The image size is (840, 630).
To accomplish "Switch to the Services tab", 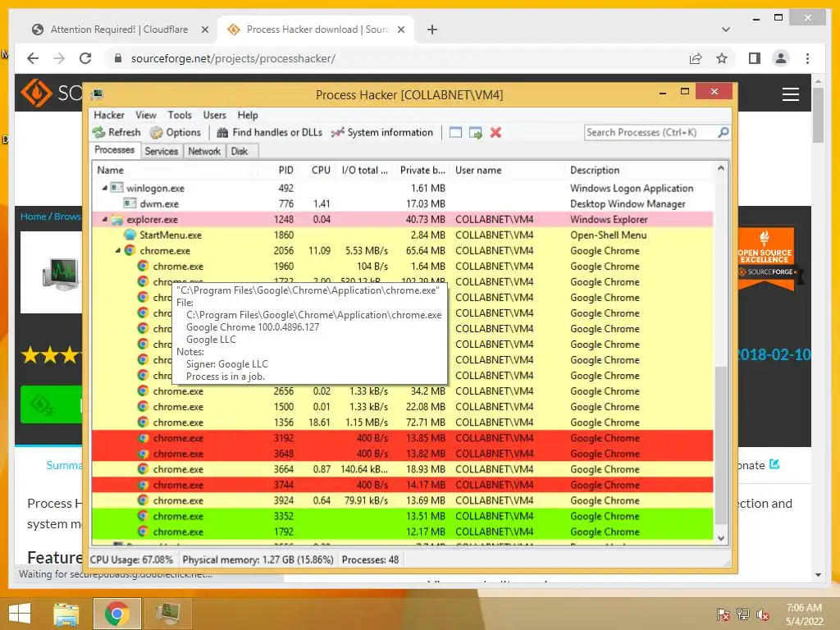I will click(x=162, y=151).
